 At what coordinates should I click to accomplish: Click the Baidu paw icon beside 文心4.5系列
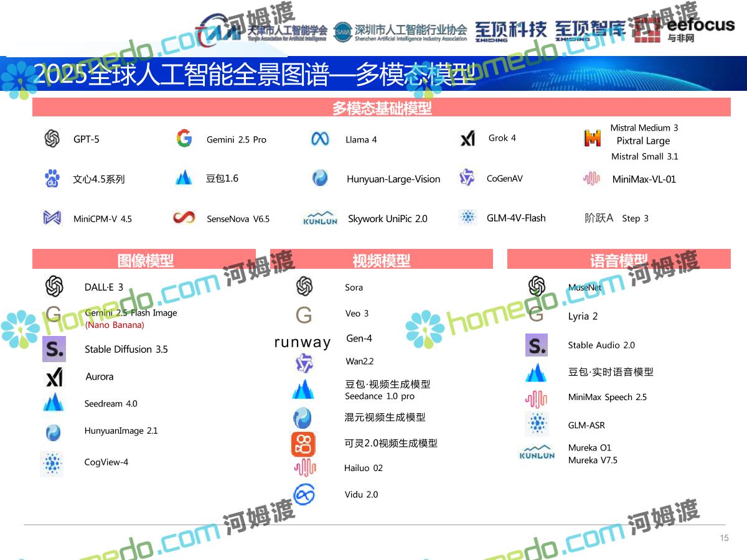coord(52,179)
